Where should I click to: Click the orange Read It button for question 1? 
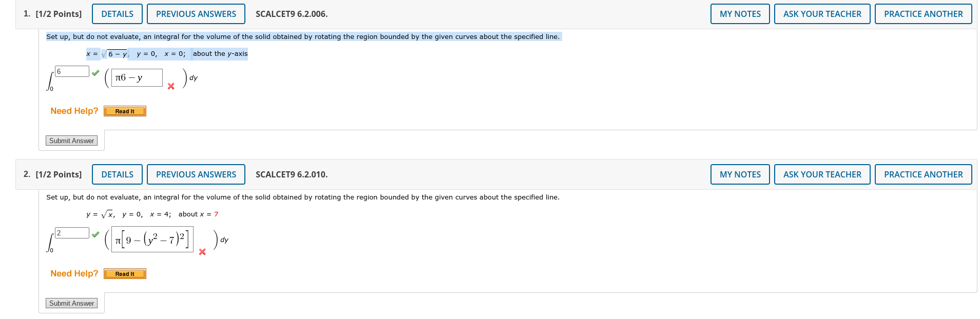click(x=124, y=111)
